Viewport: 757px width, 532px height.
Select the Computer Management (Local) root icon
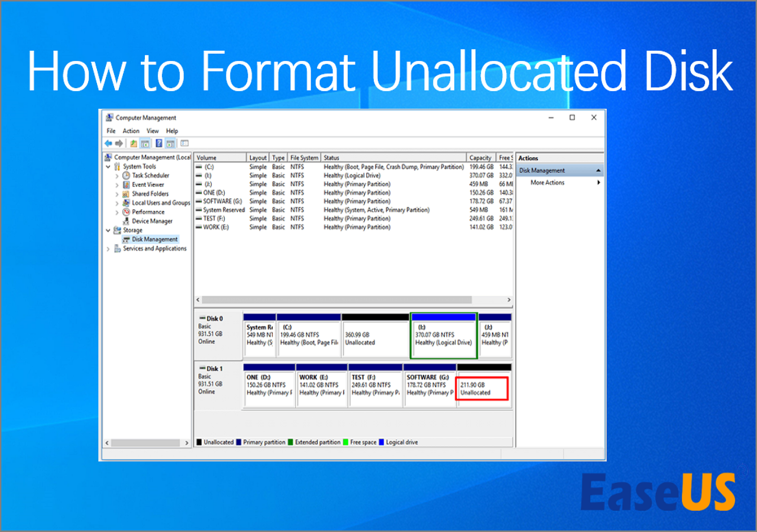tap(108, 157)
